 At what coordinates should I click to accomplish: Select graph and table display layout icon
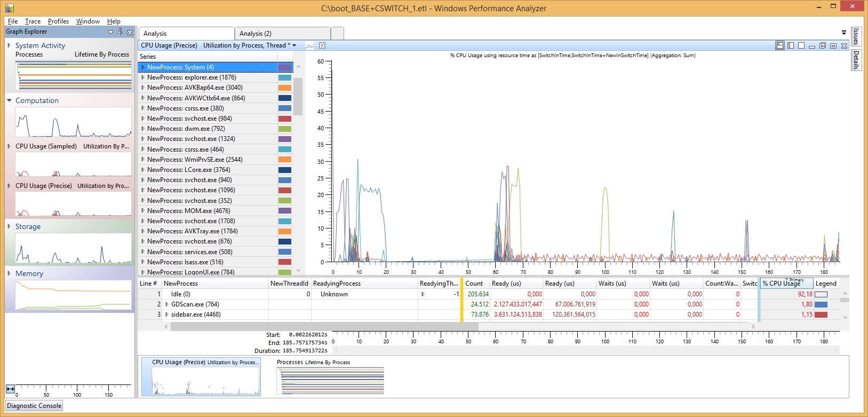tap(780, 45)
